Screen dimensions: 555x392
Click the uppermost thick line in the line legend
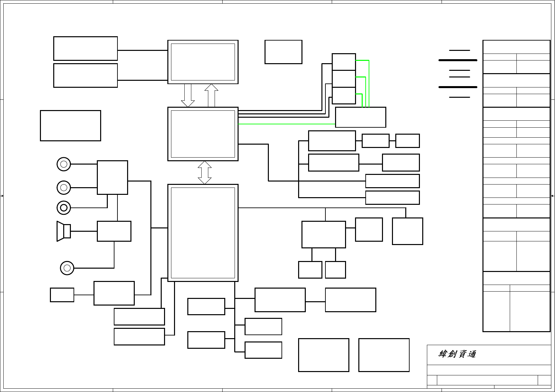(x=458, y=60)
